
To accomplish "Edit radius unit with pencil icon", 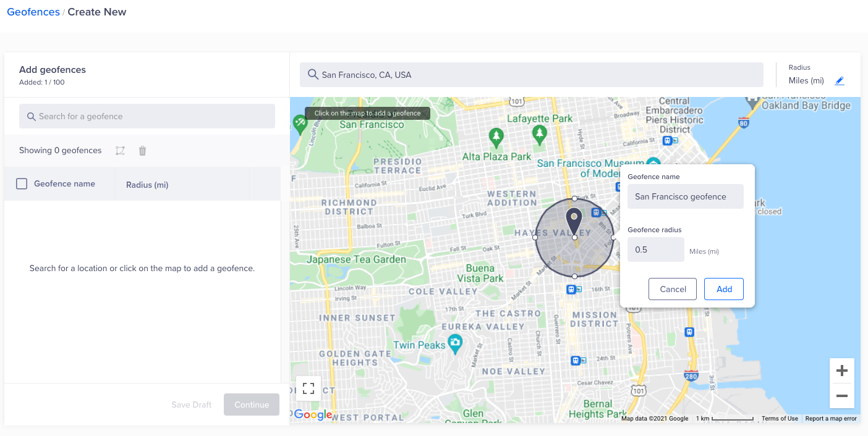I will (x=839, y=80).
